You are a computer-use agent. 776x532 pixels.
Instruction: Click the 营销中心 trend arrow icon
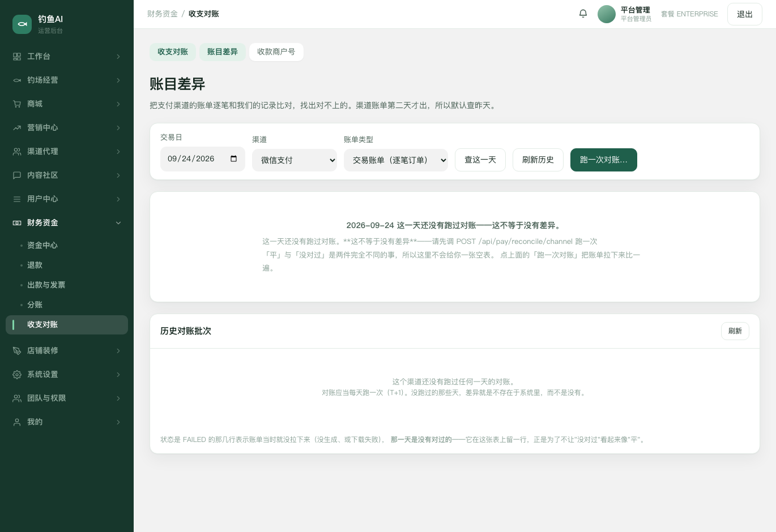tap(17, 128)
